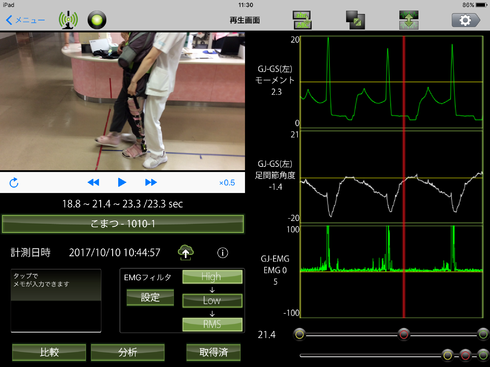Tap the memo input field
The width and height of the screenshot is (490, 367).
[x=56, y=301]
